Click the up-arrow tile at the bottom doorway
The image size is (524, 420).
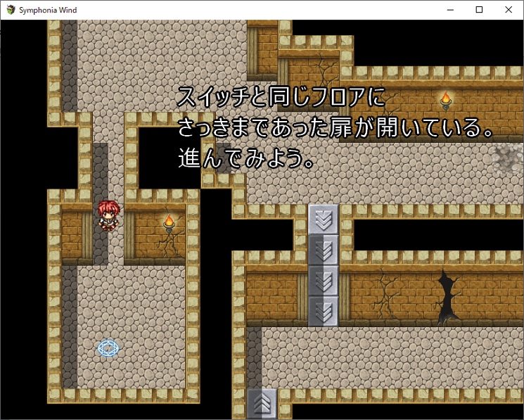tap(262, 403)
